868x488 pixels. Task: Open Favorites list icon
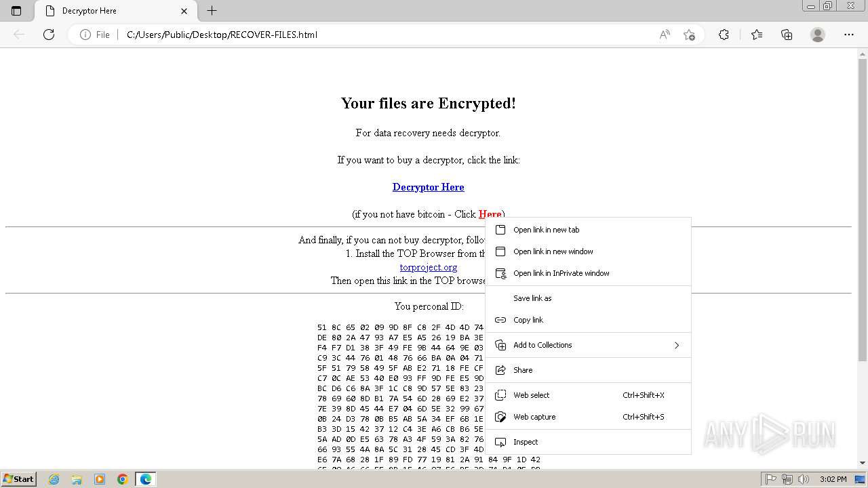coord(757,35)
